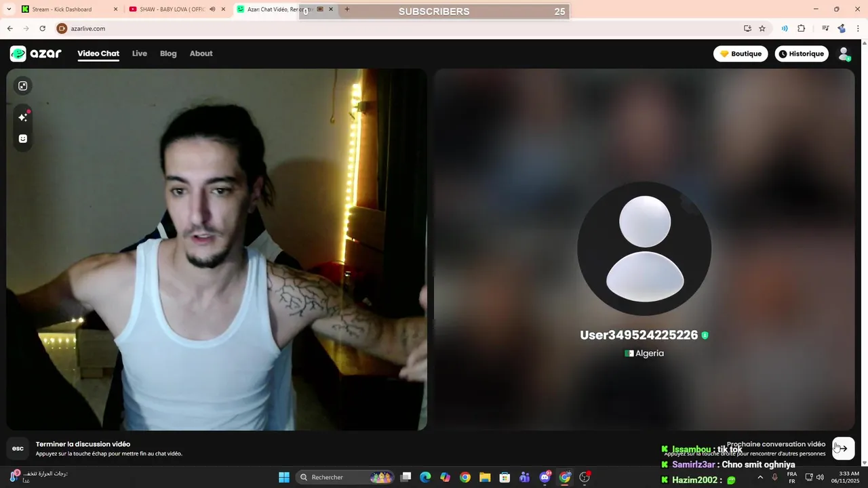The image size is (868, 488).
Task: Expand the tab search dropdown
Action: [9, 9]
